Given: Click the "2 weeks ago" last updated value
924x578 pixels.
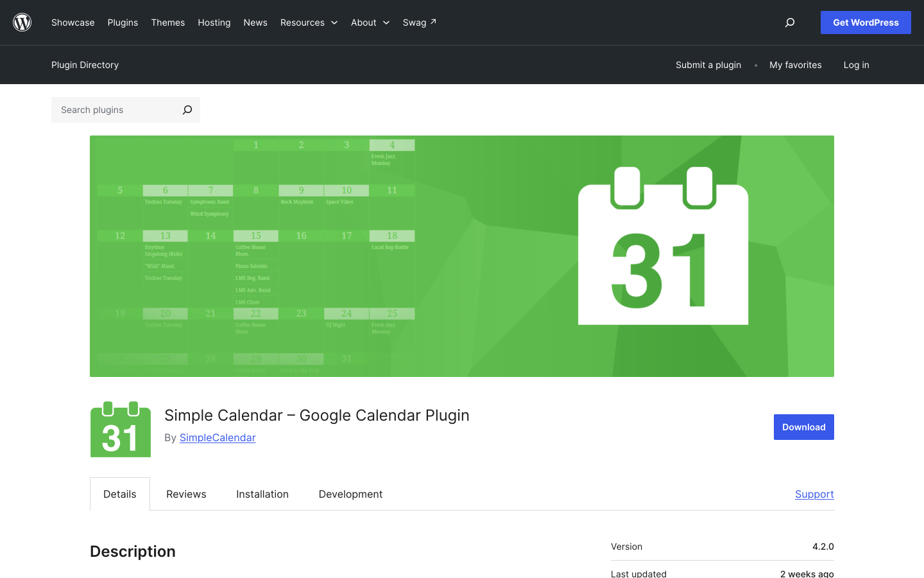Looking at the screenshot, I should point(807,574).
